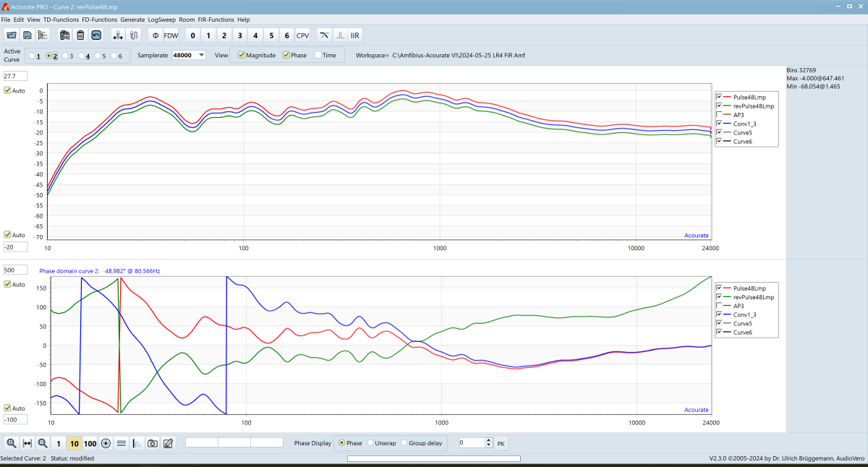868x467 pixels.
Task: Open the FIR-Functions menu
Action: coord(216,20)
